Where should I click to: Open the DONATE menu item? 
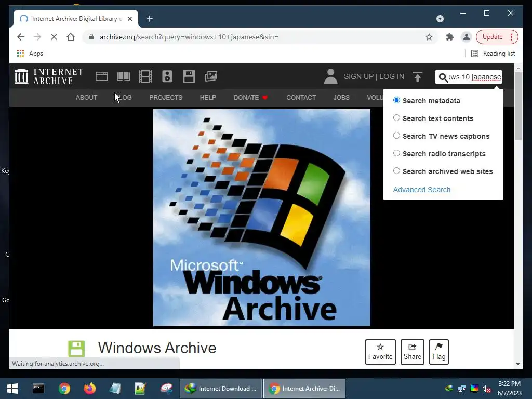click(250, 97)
